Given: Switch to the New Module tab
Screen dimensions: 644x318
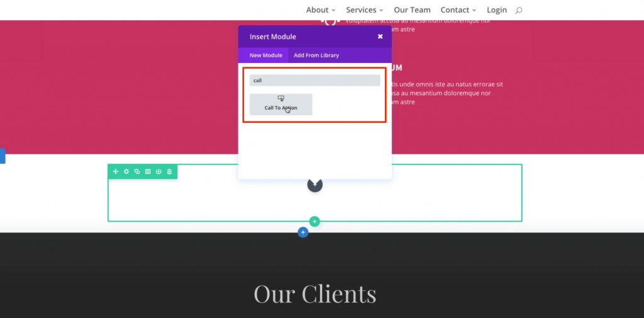Looking at the screenshot, I should pos(266,55).
